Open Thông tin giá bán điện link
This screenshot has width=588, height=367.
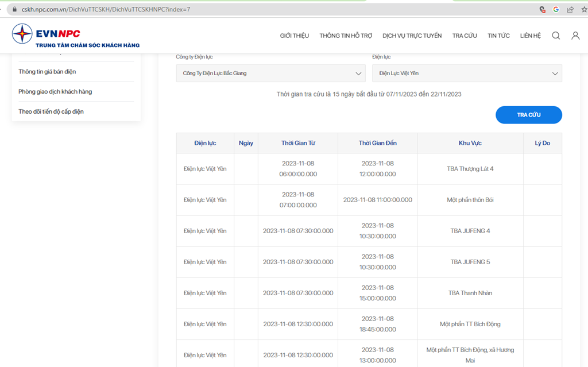[47, 72]
